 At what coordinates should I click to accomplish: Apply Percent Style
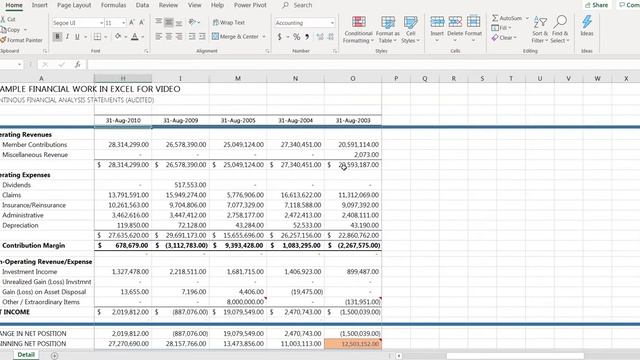pyautogui.click(x=297, y=37)
